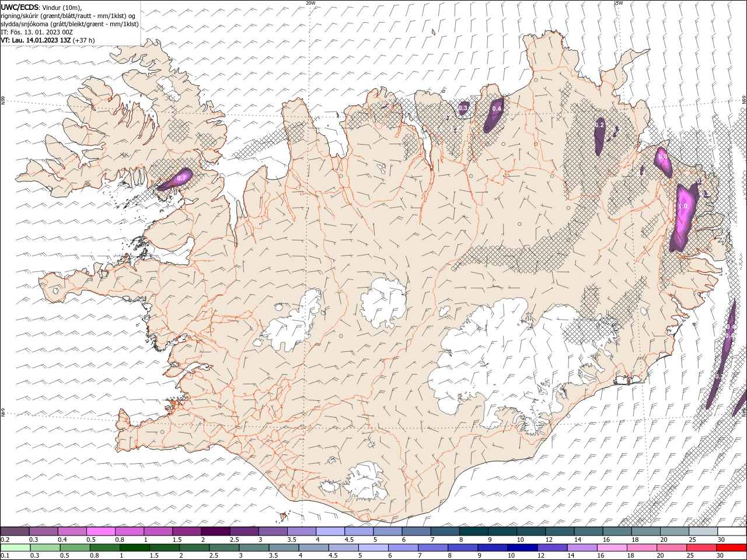Click the 0.4 precipitation label in the north
747x560 pixels.
pos(497,108)
